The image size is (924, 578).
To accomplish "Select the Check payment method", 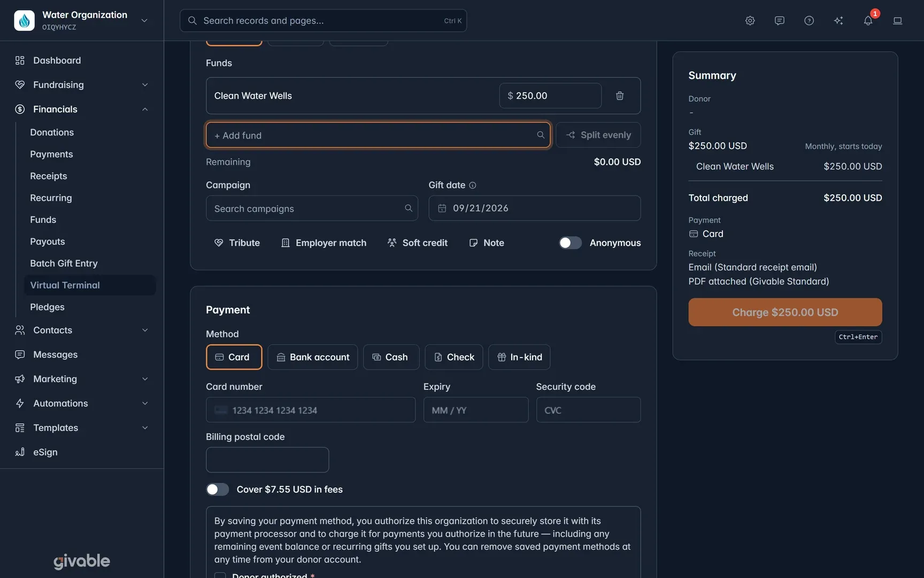I will click(x=453, y=357).
